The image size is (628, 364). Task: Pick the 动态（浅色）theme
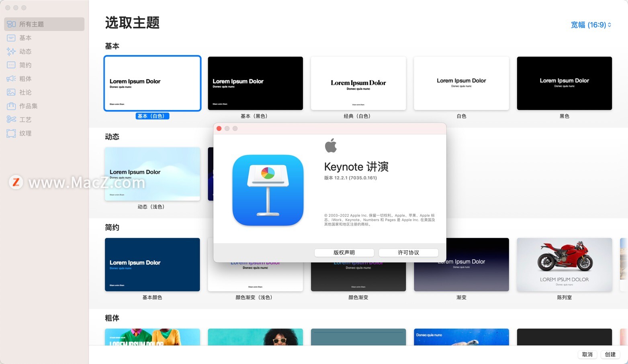click(152, 174)
